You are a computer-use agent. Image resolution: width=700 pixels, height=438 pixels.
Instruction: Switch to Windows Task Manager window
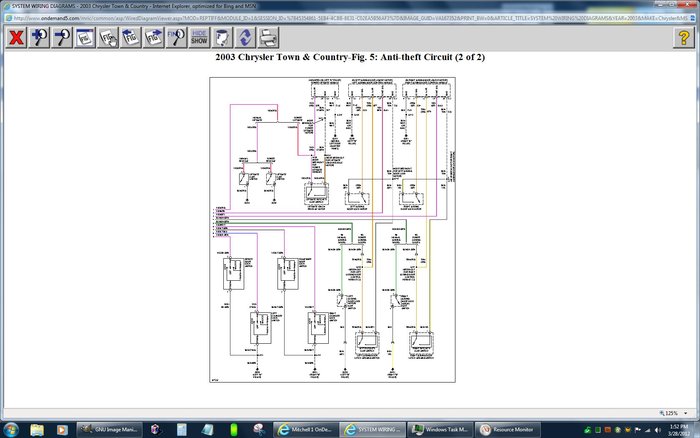[x=440, y=430]
